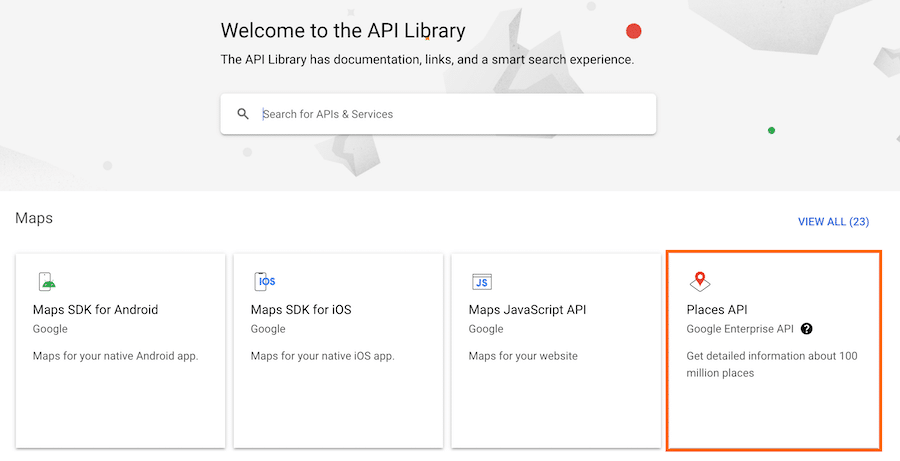Click "Get detailed information about 100 million places"
The width and height of the screenshot is (900, 461).
click(x=771, y=364)
